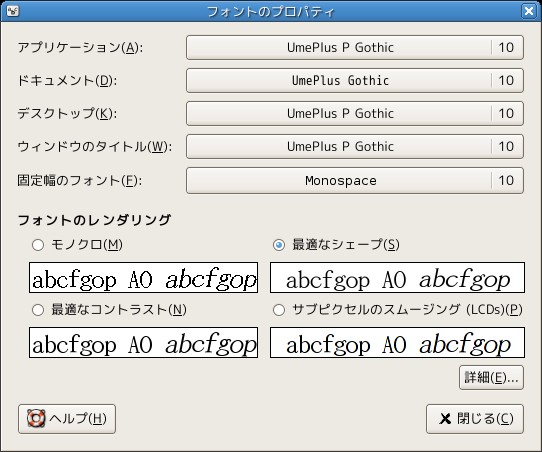Click the 閉じる button

pos(475,419)
